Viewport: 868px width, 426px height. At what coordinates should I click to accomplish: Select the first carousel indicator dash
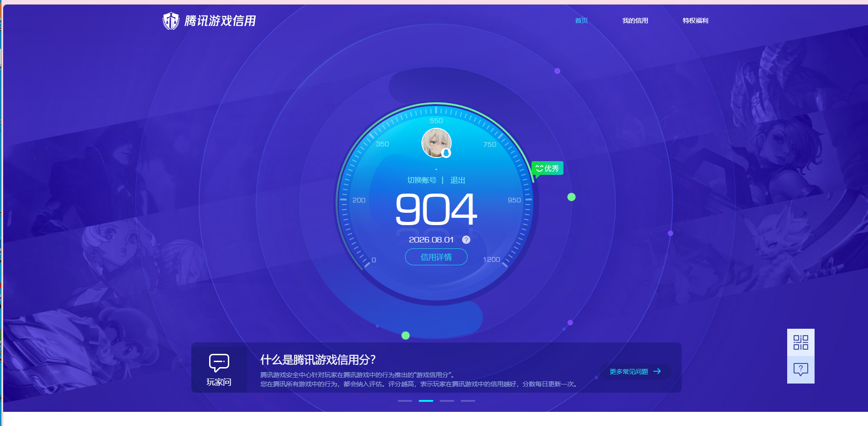pyautogui.click(x=405, y=401)
